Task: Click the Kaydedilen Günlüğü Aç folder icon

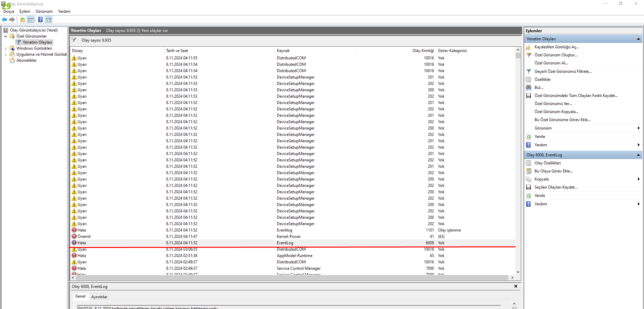Action: click(529, 47)
